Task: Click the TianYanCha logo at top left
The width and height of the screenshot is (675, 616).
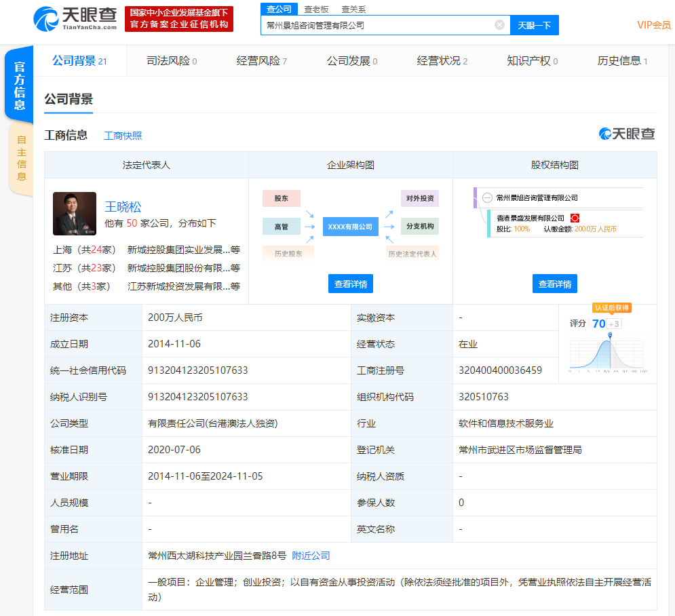Action: point(75,18)
